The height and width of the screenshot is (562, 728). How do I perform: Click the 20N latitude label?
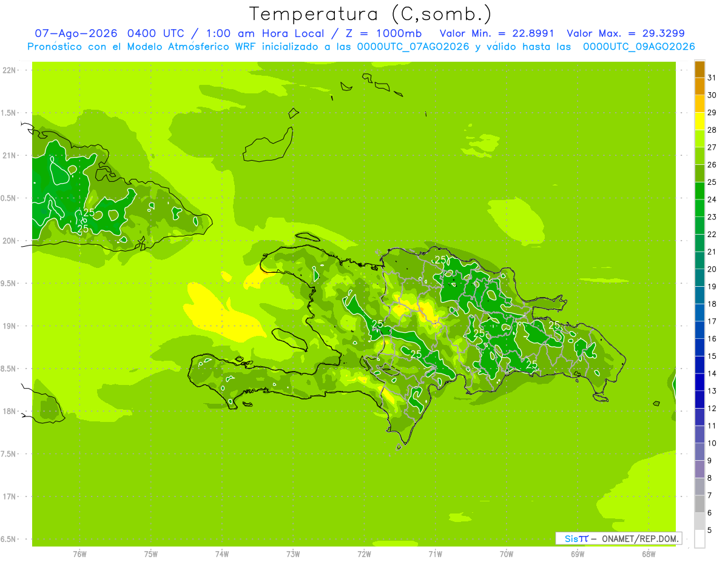tap(9, 241)
